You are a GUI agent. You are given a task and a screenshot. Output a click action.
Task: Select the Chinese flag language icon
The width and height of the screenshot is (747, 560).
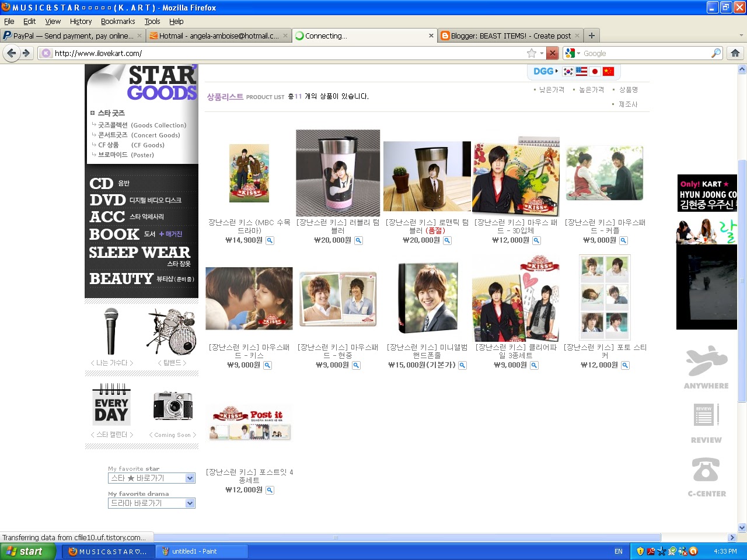click(608, 71)
